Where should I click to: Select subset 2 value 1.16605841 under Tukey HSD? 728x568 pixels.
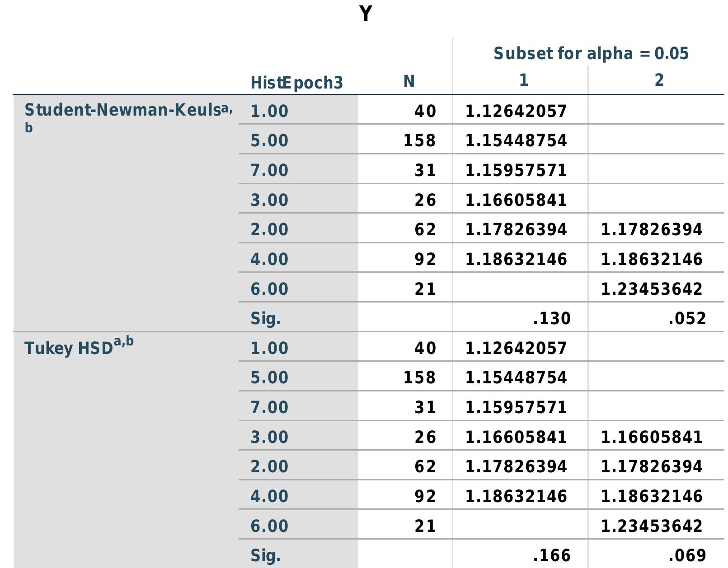click(x=651, y=437)
